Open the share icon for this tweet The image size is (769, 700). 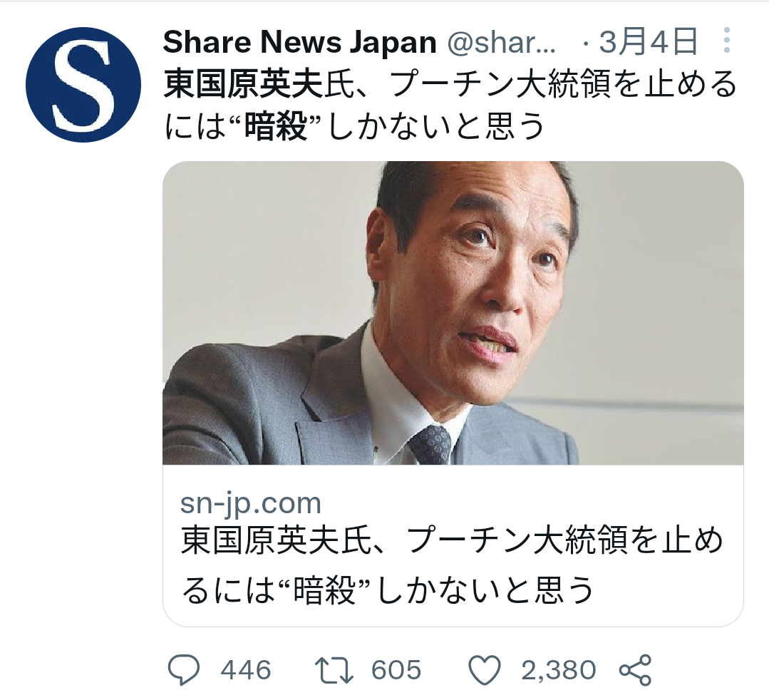[x=635, y=669]
